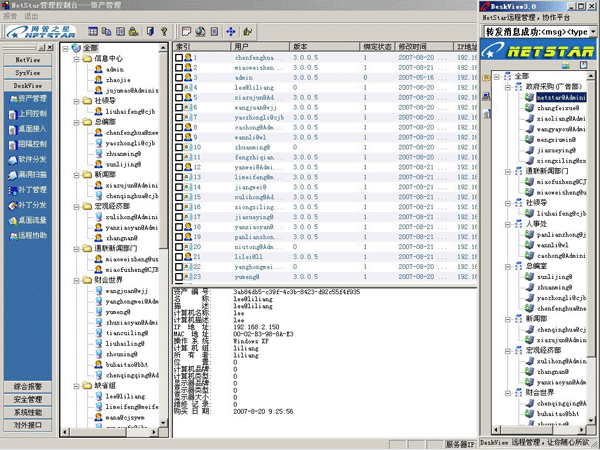Image resolution: width=600 pixels, height=450 pixels.
Task: Click the DeskView tree scrollbar up arrow
Action: pyautogui.click(x=591, y=76)
